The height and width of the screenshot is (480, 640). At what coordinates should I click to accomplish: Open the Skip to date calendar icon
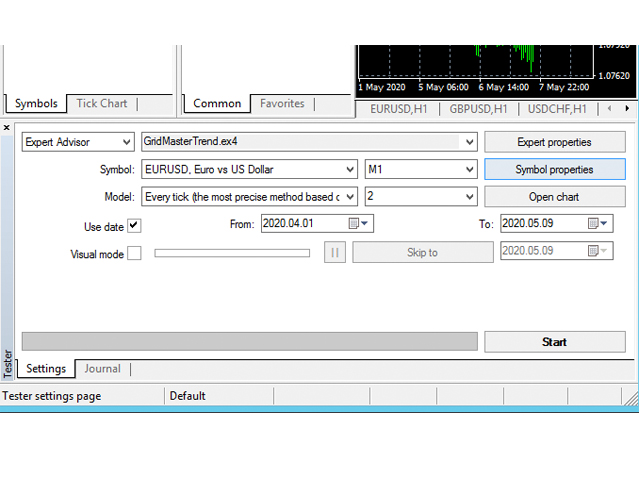coord(598,251)
